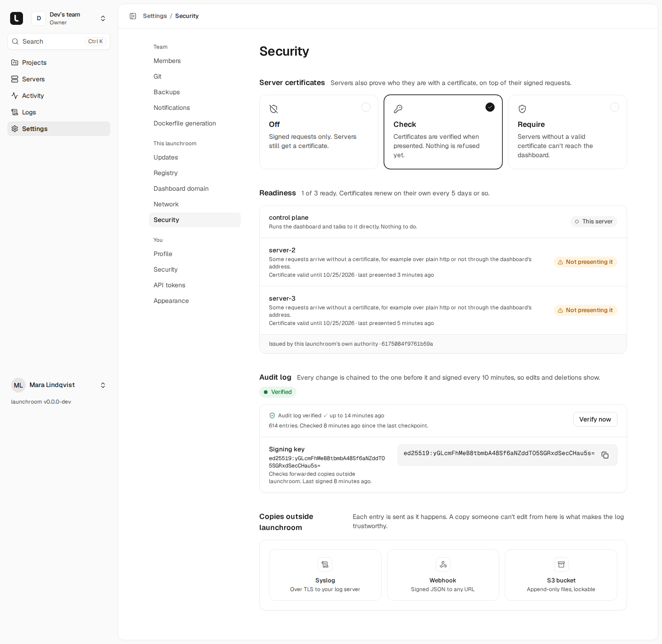The image size is (662, 644).
Task: Click the launchroom logo icon
Action: point(17,18)
